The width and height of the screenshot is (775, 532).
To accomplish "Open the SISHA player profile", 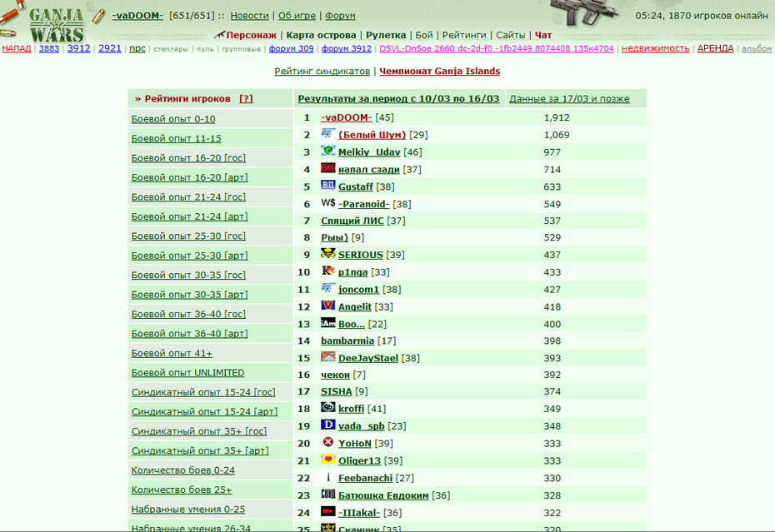I will [336, 391].
